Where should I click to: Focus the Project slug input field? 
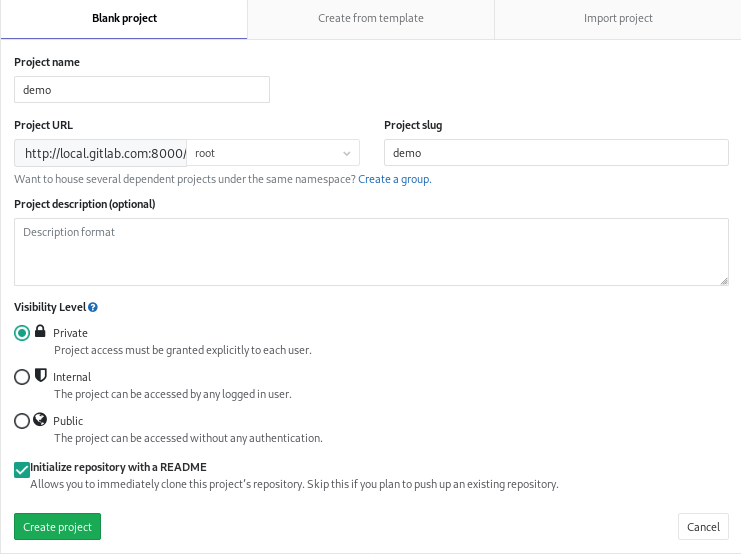tap(556, 153)
